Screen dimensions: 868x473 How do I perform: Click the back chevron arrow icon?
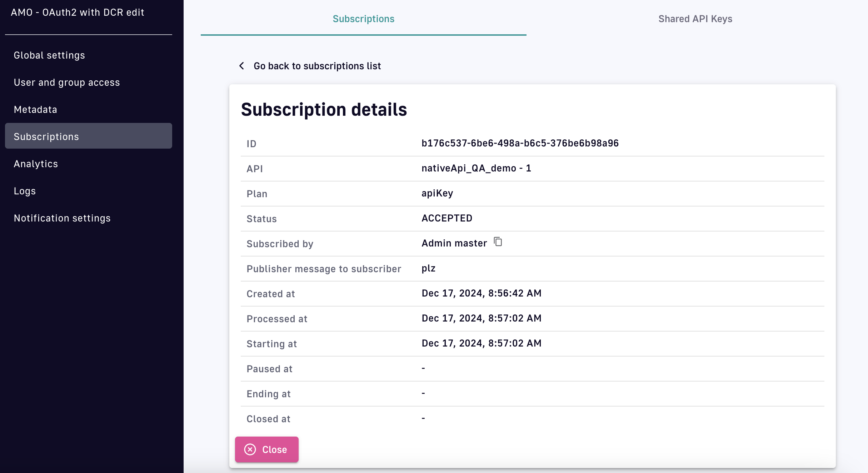point(242,66)
